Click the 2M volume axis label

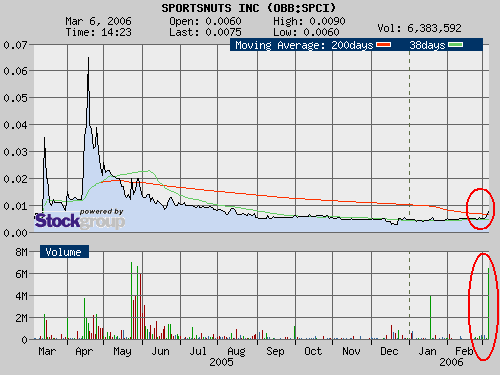(21, 318)
